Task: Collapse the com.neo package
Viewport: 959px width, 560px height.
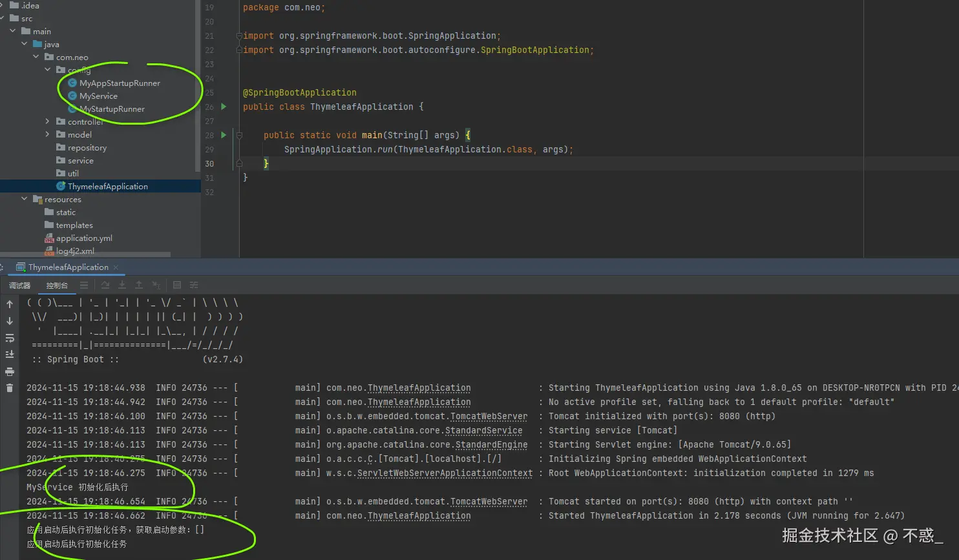Action: coord(36,57)
